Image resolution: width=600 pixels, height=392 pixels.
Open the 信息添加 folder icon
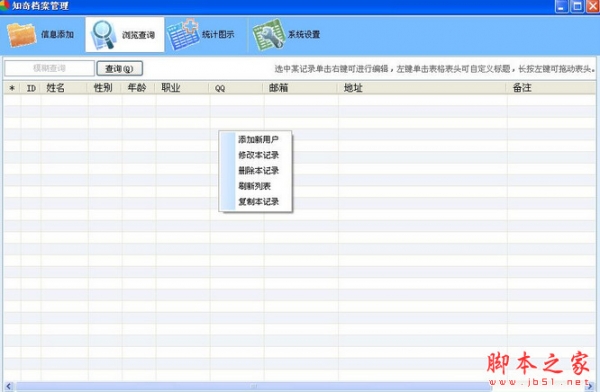click(x=22, y=35)
